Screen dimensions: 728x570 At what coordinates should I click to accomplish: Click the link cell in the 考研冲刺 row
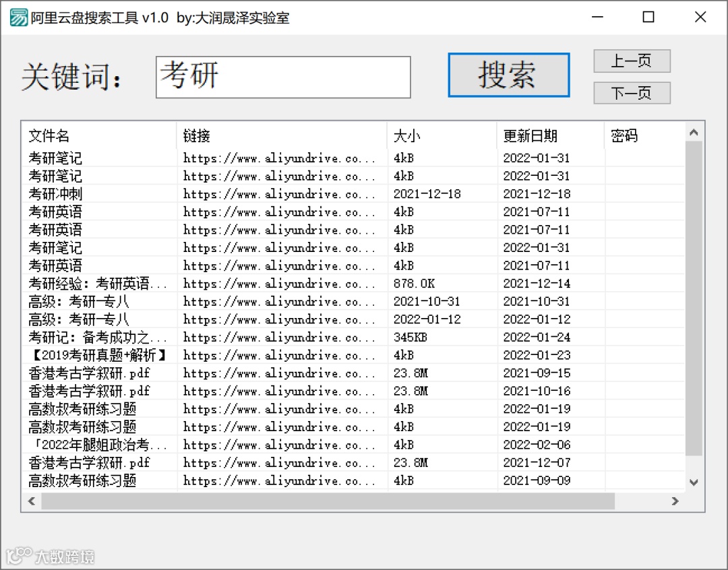(x=280, y=194)
